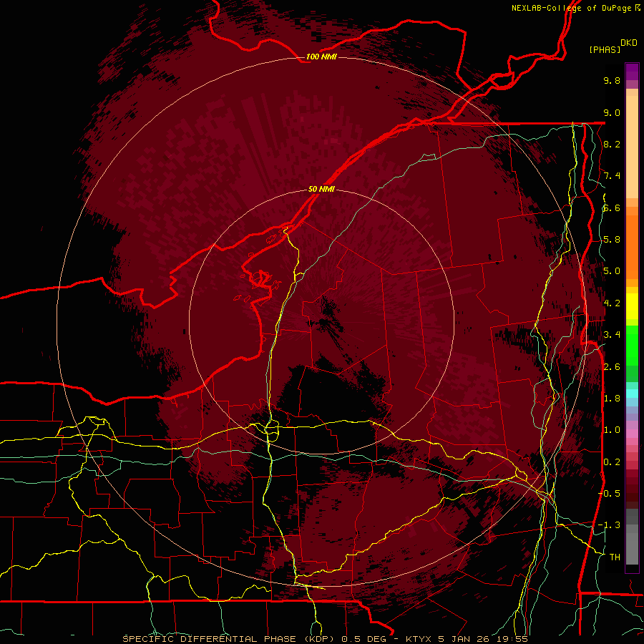Image resolution: width=644 pixels, height=644 pixels.
Task: Click the 3.4 value on color scale
Action: click(612, 335)
